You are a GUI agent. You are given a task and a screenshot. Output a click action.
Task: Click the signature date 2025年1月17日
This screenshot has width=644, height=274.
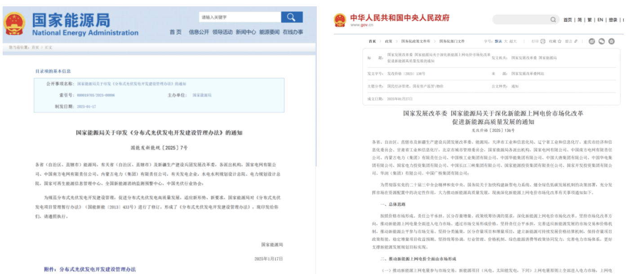click(x=269, y=259)
